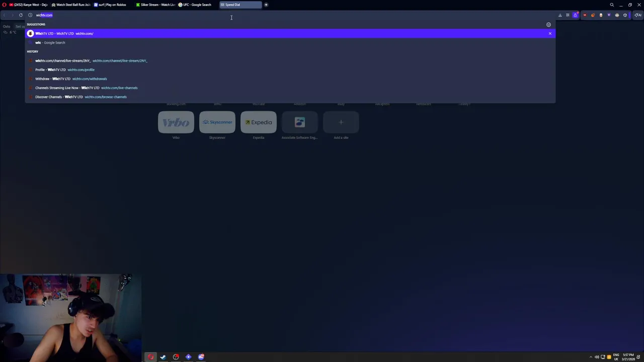Open history entry wichtv.com/channel/live-stream/2NY_
The image size is (644, 362).
point(290,60)
